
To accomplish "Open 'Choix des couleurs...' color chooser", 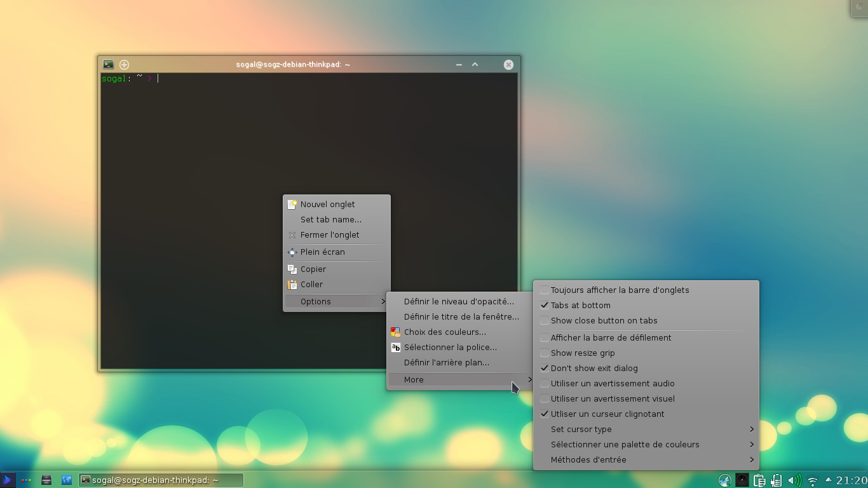I will 445,332.
